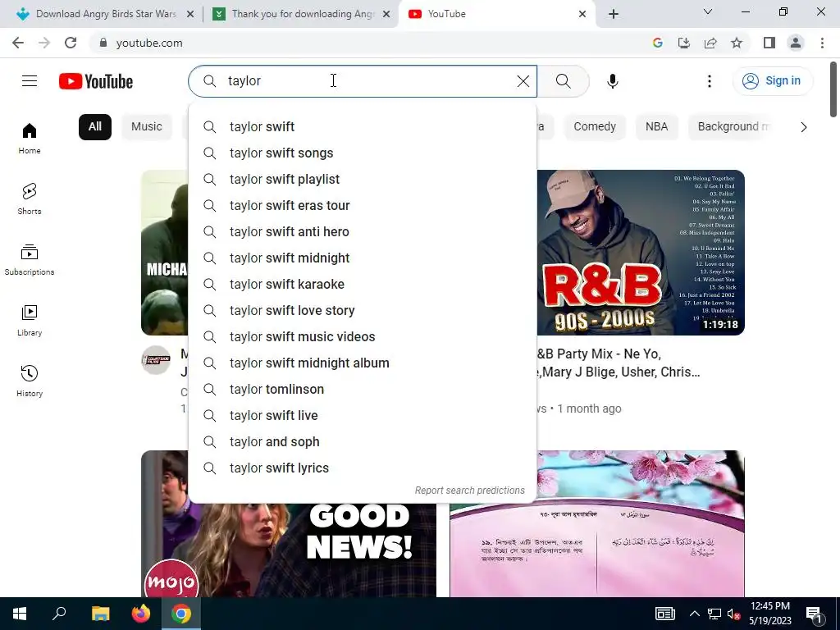
Task: Choose suggestion 'taylor and soph'
Action: [x=362, y=442]
